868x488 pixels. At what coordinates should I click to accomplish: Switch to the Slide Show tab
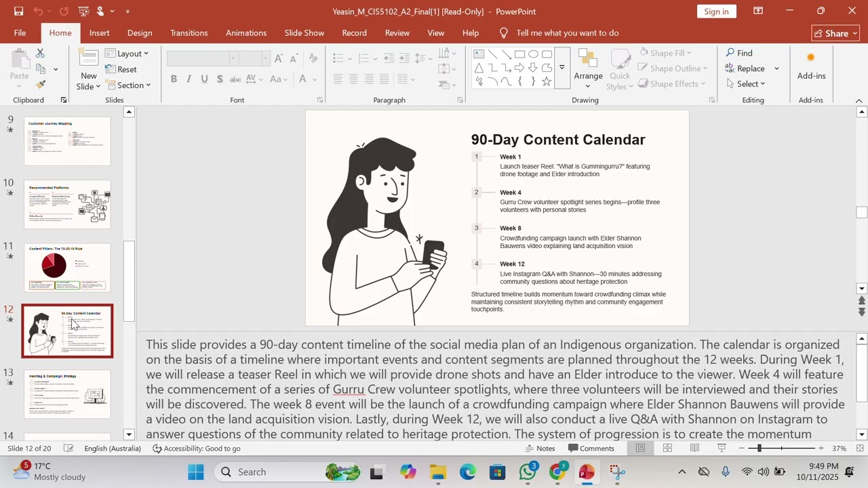[304, 33]
